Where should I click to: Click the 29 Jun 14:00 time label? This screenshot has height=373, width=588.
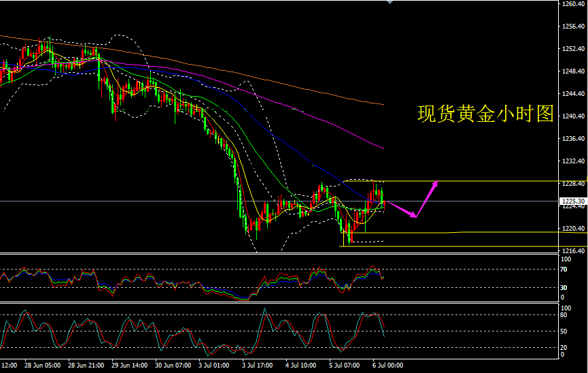coord(129,366)
